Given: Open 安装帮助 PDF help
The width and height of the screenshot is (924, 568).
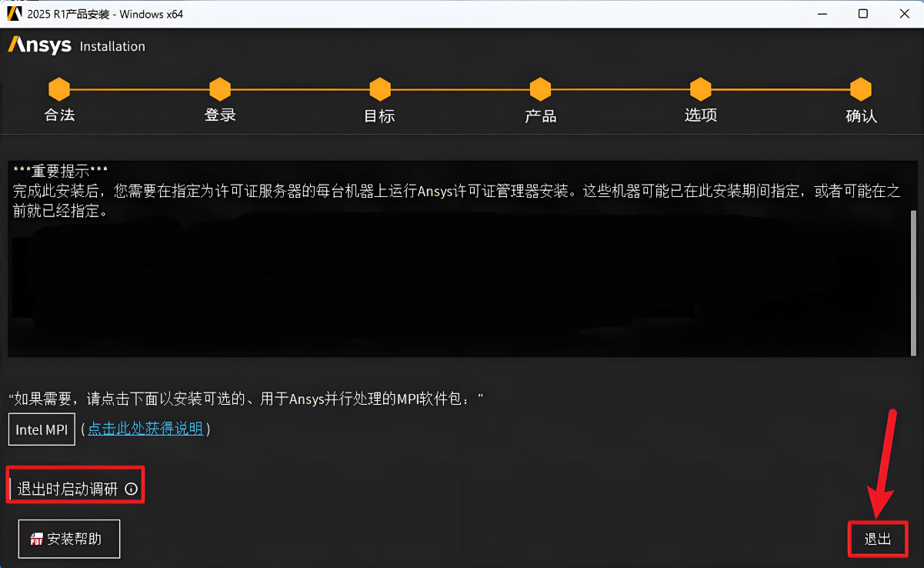Looking at the screenshot, I should (x=69, y=539).
